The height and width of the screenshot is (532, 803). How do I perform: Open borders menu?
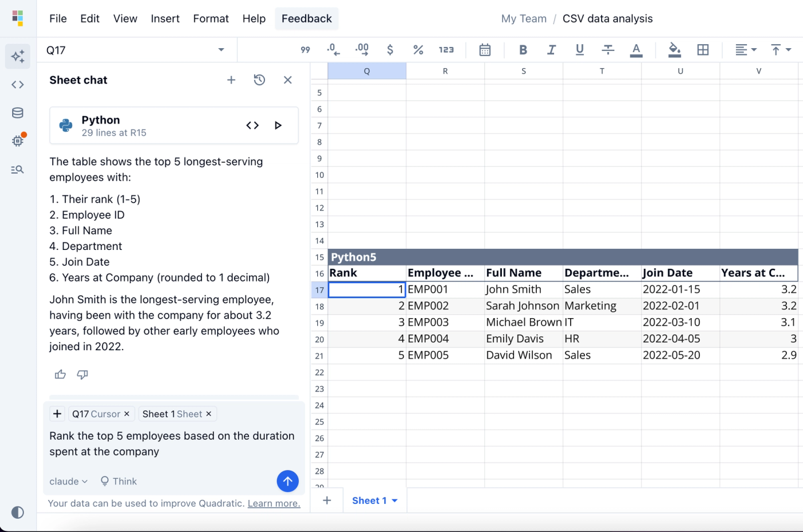(x=703, y=50)
